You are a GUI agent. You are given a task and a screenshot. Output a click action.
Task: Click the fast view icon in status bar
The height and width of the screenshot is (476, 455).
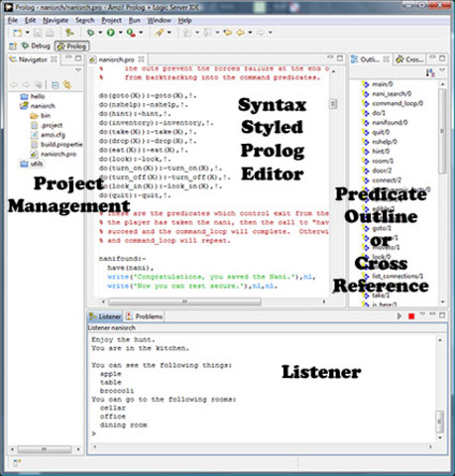tap(17, 463)
